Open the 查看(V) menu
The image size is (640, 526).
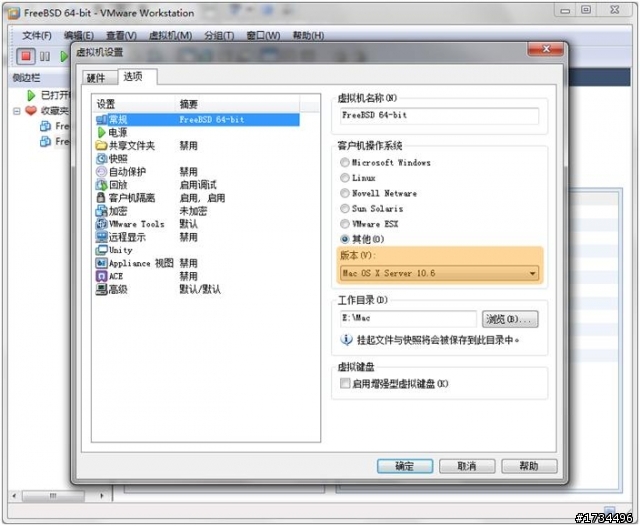click(121, 36)
